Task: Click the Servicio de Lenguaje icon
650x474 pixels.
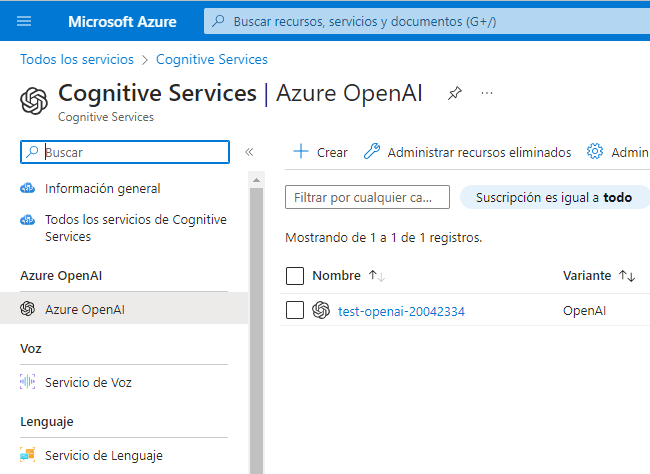Action: [28, 455]
